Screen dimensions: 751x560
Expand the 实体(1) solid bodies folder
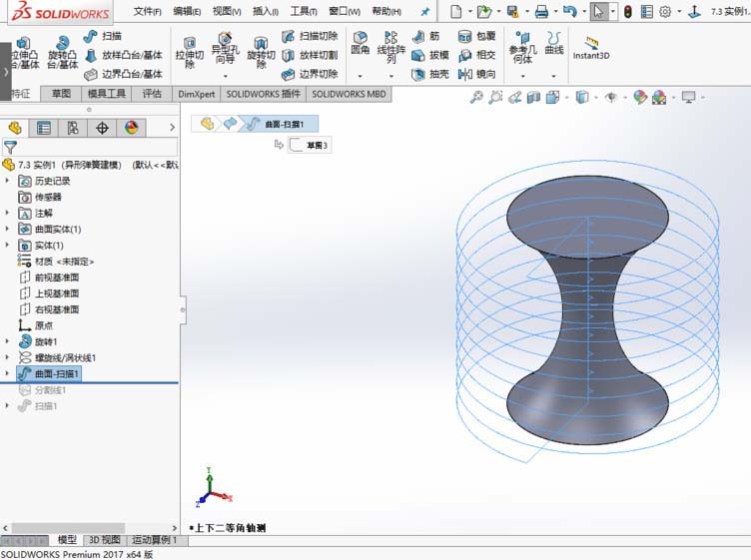click(x=7, y=245)
